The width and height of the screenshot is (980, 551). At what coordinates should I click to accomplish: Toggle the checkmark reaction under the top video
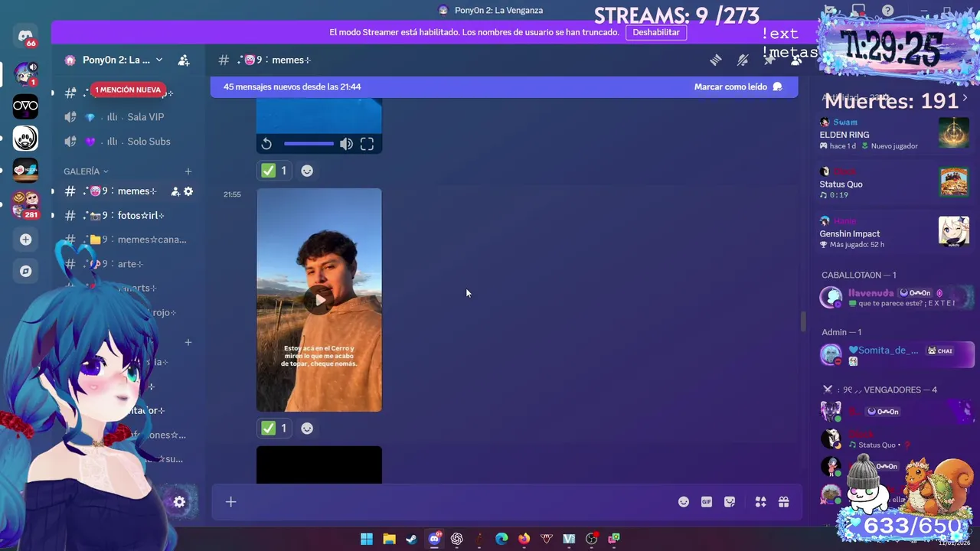tap(274, 171)
